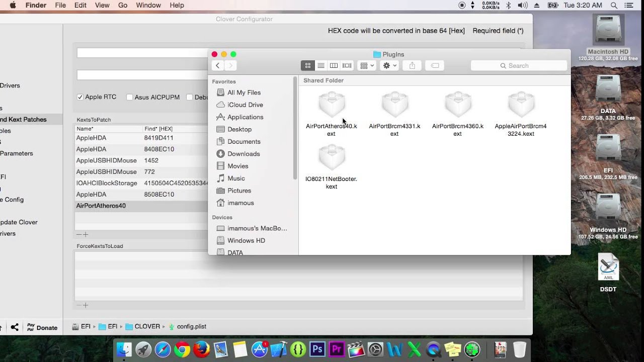This screenshot has height=362, width=644.
Task: Launch Firefox from Dock
Action: point(201,349)
